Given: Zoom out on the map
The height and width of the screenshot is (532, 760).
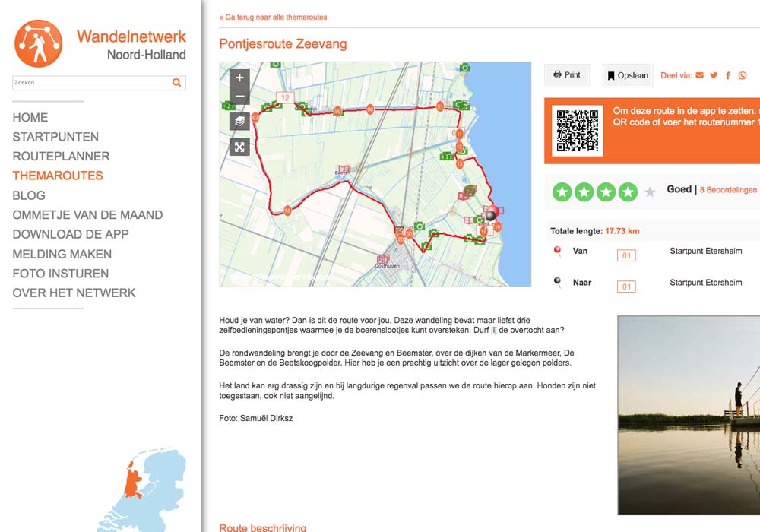Looking at the screenshot, I should 239,96.
